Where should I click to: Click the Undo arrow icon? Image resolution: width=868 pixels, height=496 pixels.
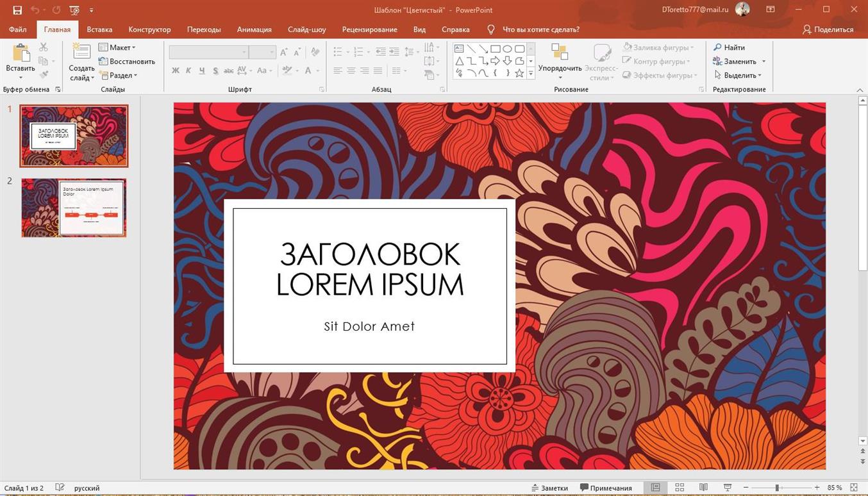pyautogui.click(x=35, y=10)
